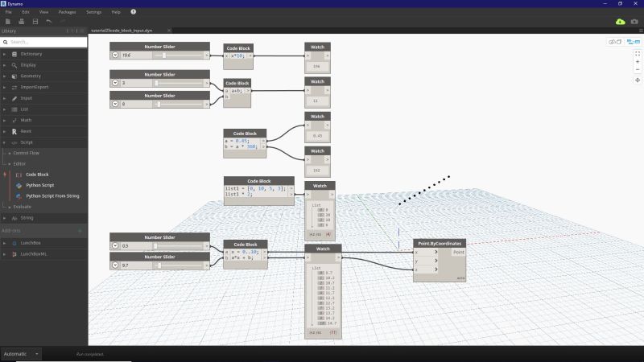
Task: Click the Python Script icon in library
Action: point(19,185)
